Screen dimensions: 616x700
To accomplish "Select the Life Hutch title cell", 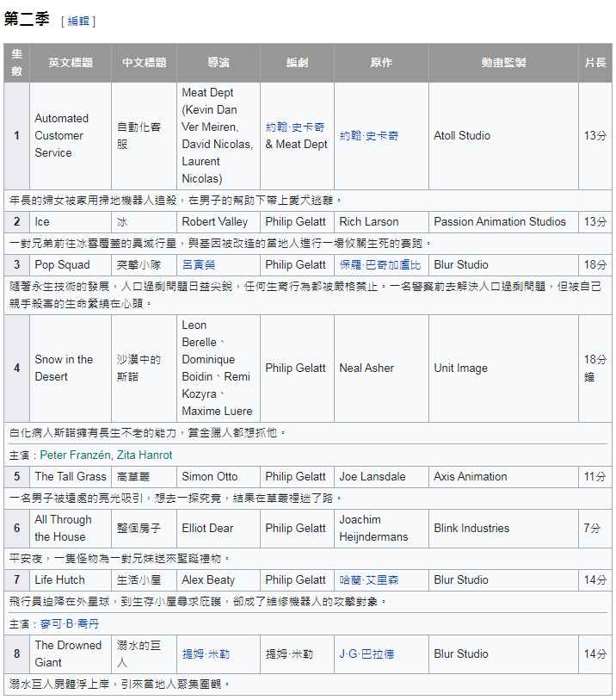I will tap(71, 580).
